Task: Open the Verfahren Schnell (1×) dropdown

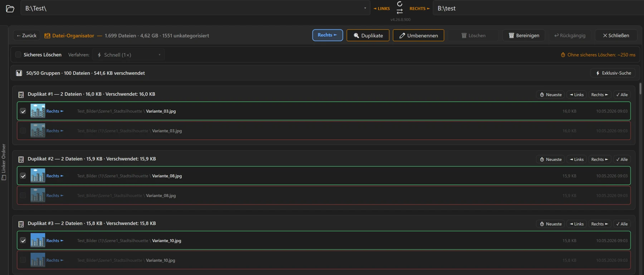Action: [x=128, y=55]
